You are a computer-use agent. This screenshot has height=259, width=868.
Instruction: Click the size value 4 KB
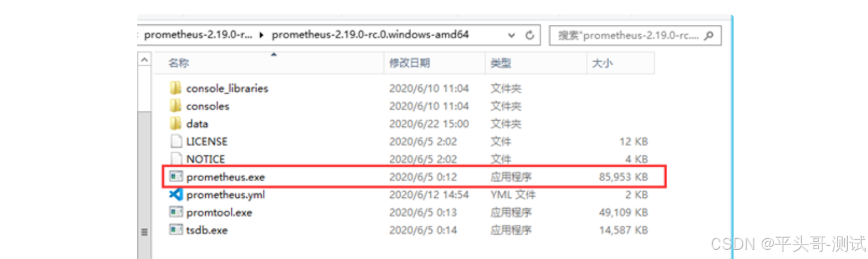(x=636, y=159)
